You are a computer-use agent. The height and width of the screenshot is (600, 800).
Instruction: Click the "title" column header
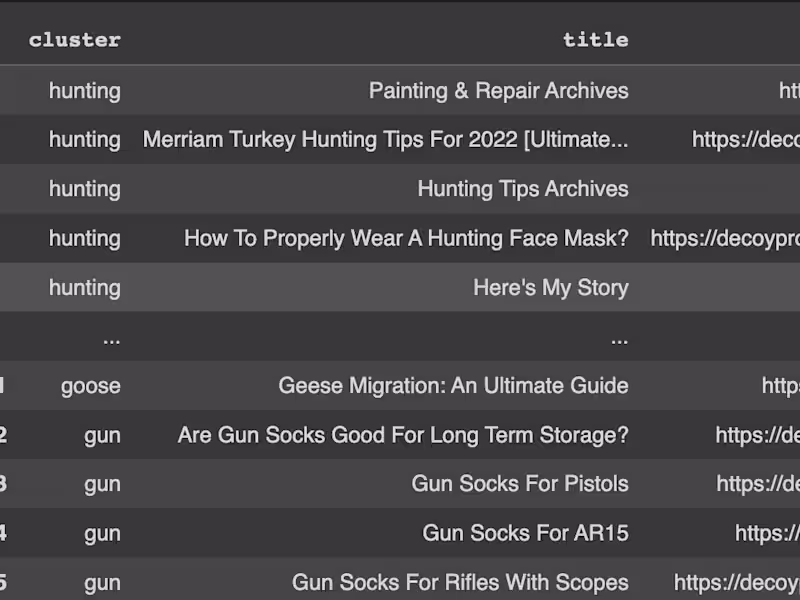[x=595, y=40]
